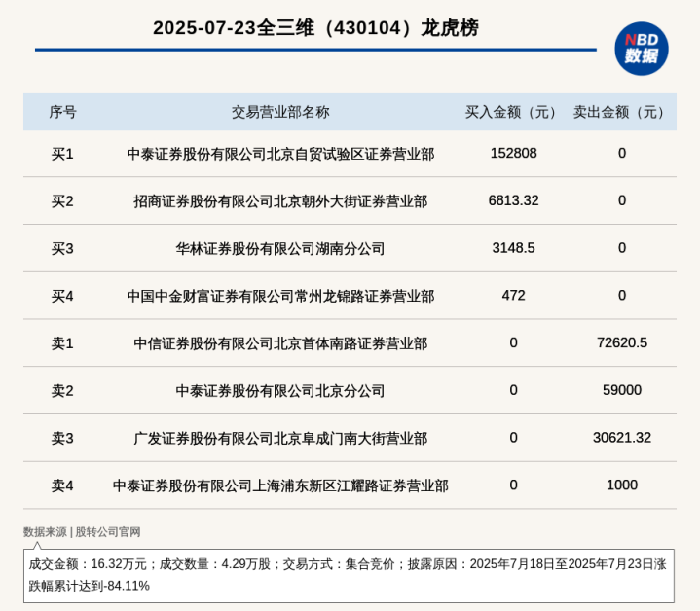Viewport: 700px width, 611px height.
Task: Click the sell amount 0 in 买3 row
Action: pos(622,247)
